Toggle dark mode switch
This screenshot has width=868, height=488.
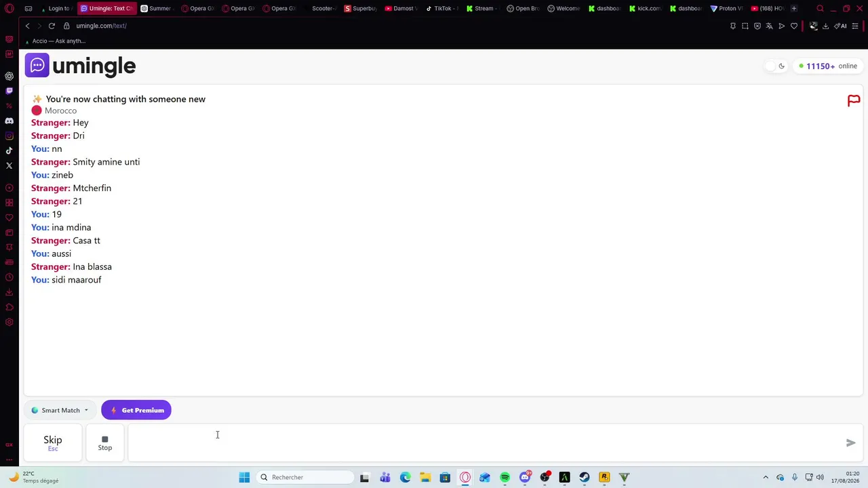(x=775, y=66)
